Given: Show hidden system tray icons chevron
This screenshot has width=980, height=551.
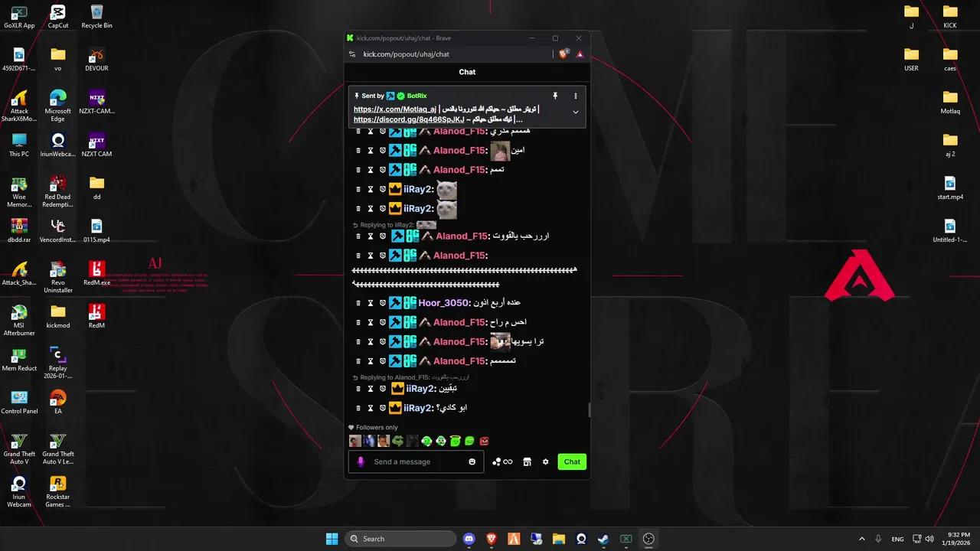Looking at the screenshot, I should pyautogui.click(x=861, y=539).
